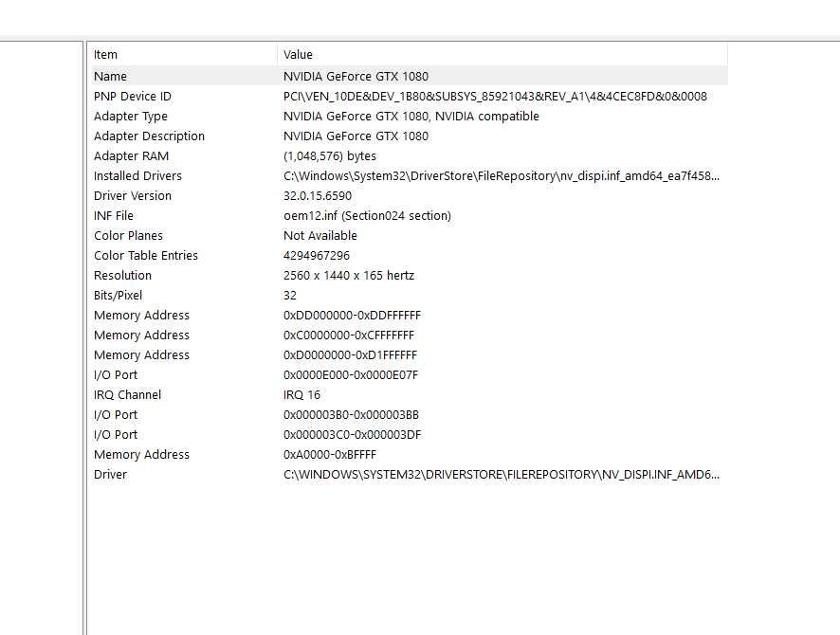Click the oem12.inf value
Image resolution: width=840 pixels, height=635 pixels.
click(367, 216)
